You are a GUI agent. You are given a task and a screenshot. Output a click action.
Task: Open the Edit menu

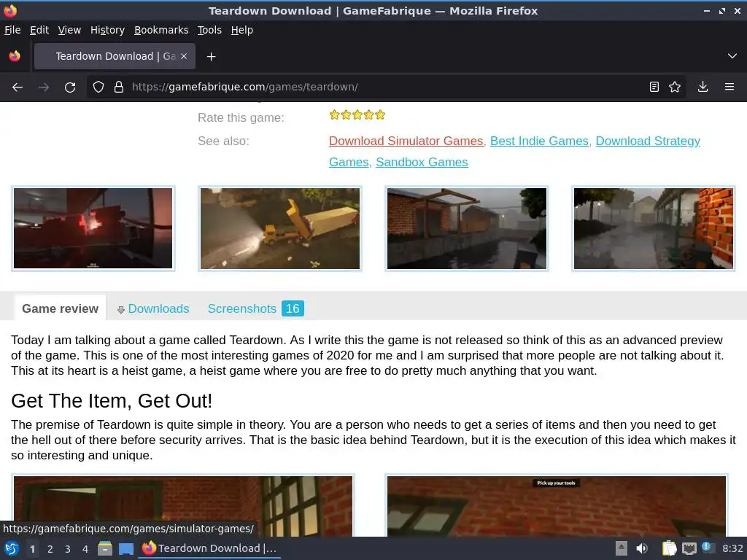(39, 30)
